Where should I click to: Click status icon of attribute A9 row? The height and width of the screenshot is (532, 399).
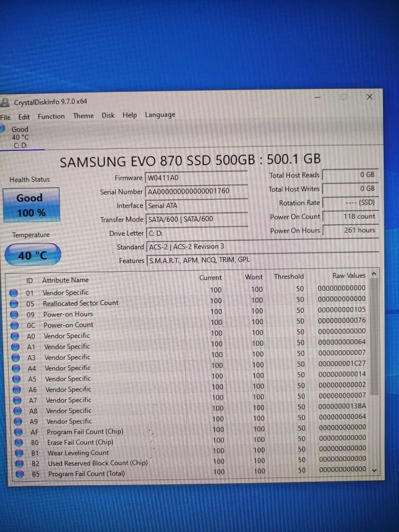point(18,421)
